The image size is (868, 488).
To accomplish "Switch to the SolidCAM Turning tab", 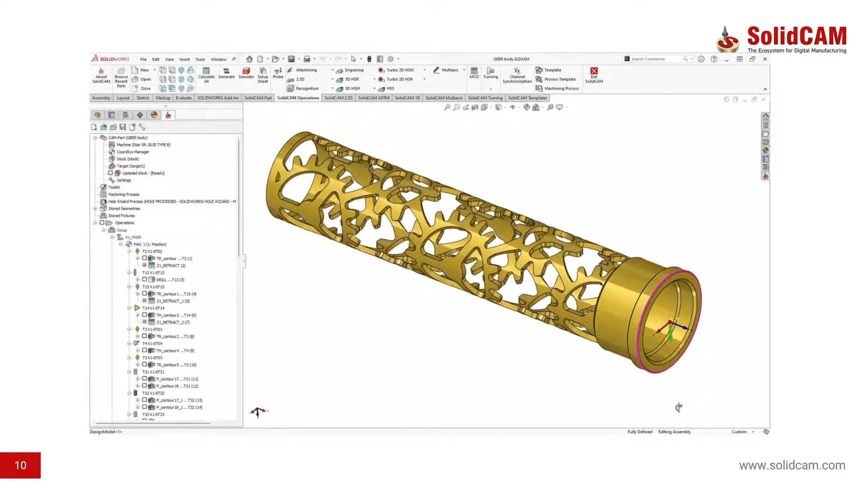I will tap(485, 98).
